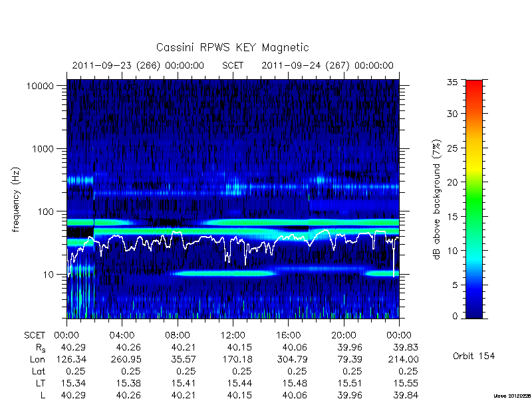Click the Lat row label
Viewport: 532px width, 399px height.
click(x=39, y=371)
